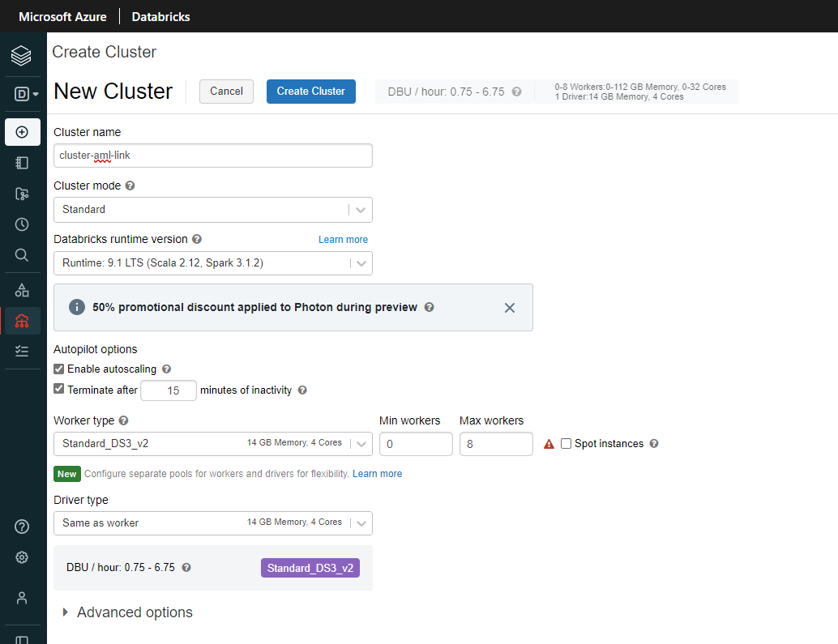Click the help icon in Photon discount banner
Screen dimensions: 838x644
coord(430,307)
